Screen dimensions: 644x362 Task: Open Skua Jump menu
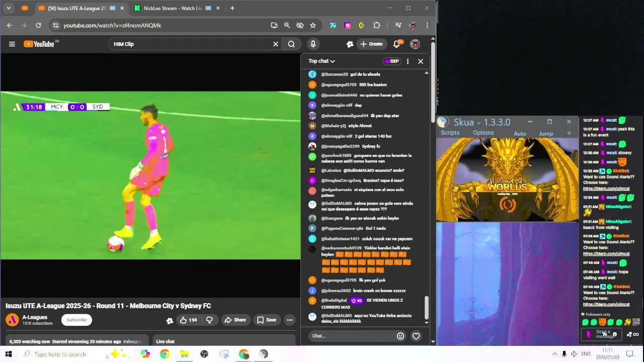click(x=546, y=134)
